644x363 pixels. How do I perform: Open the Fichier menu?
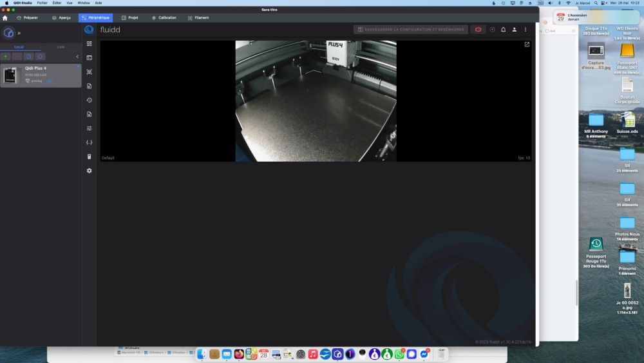pyautogui.click(x=42, y=3)
